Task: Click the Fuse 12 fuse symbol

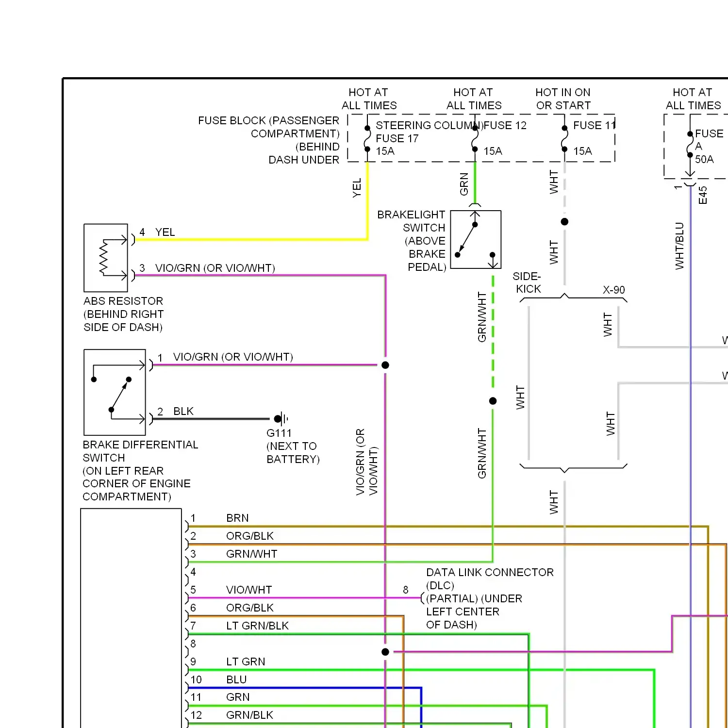Action: 475,139
